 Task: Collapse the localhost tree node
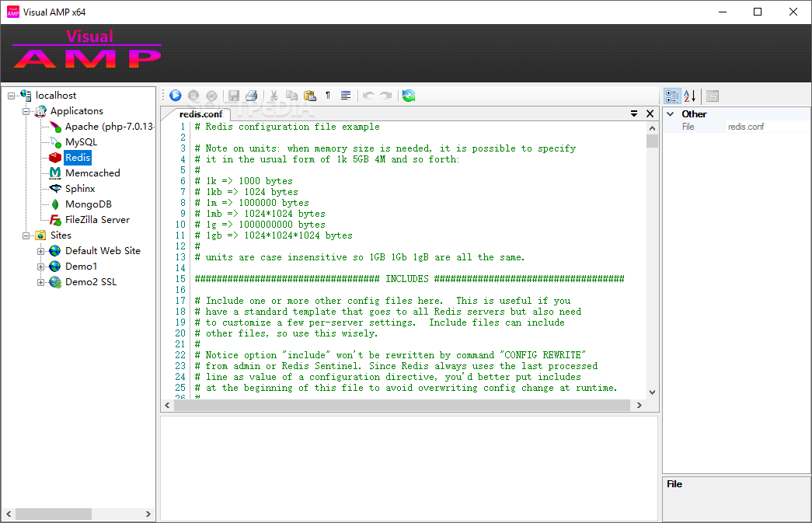tap(12, 96)
